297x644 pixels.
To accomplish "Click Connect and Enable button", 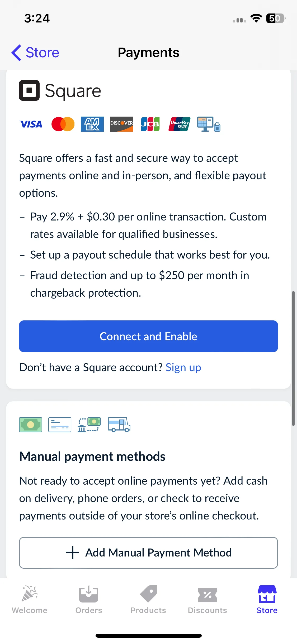I will coord(148,336).
